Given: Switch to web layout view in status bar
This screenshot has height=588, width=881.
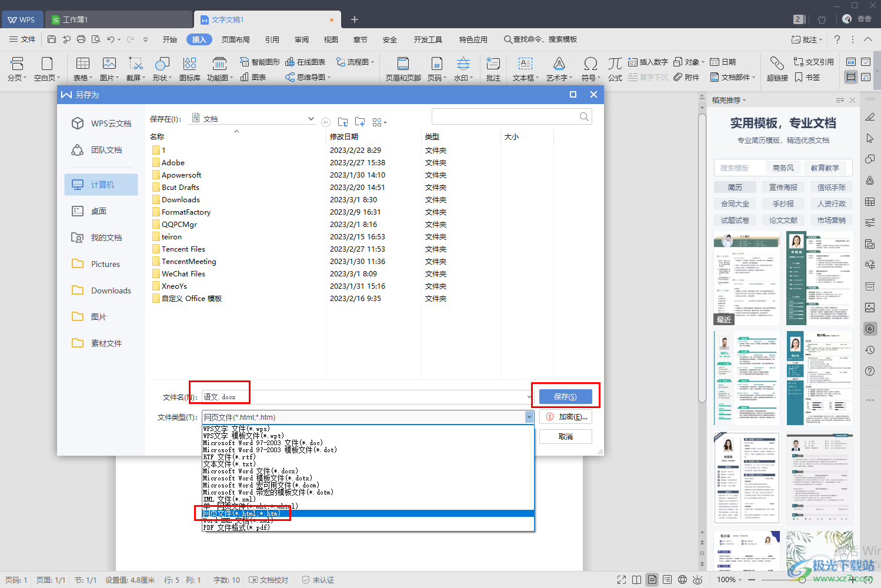Looking at the screenshot, I should [682, 580].
